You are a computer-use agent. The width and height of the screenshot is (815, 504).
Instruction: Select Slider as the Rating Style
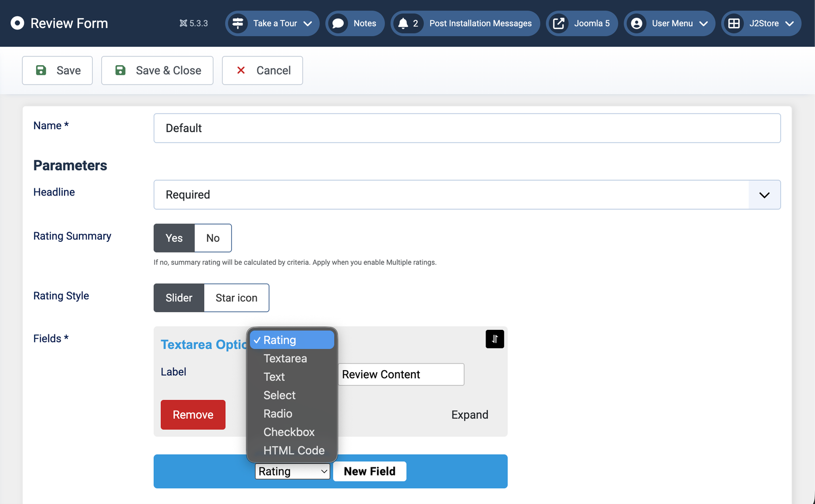point(179,298)
